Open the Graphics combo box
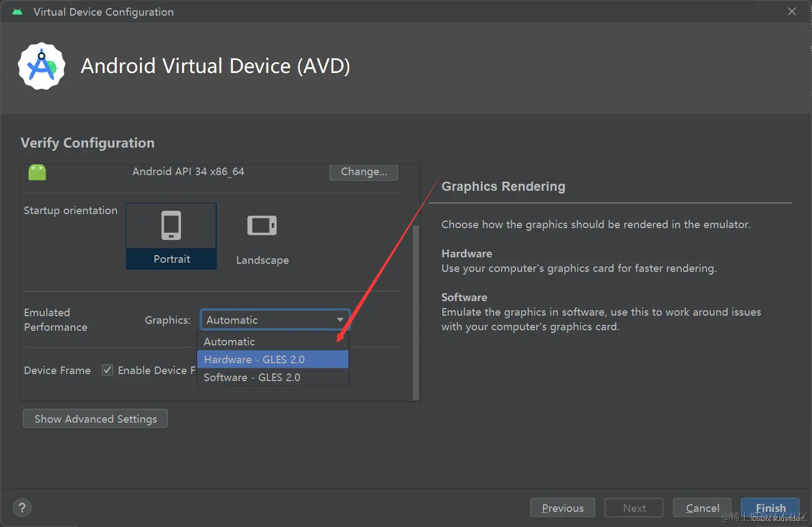The image size is (812, 527). point(276,320)
